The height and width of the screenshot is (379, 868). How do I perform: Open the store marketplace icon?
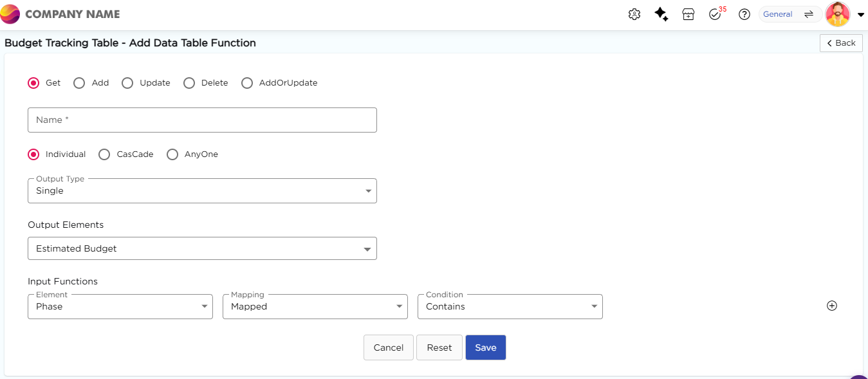688,14
